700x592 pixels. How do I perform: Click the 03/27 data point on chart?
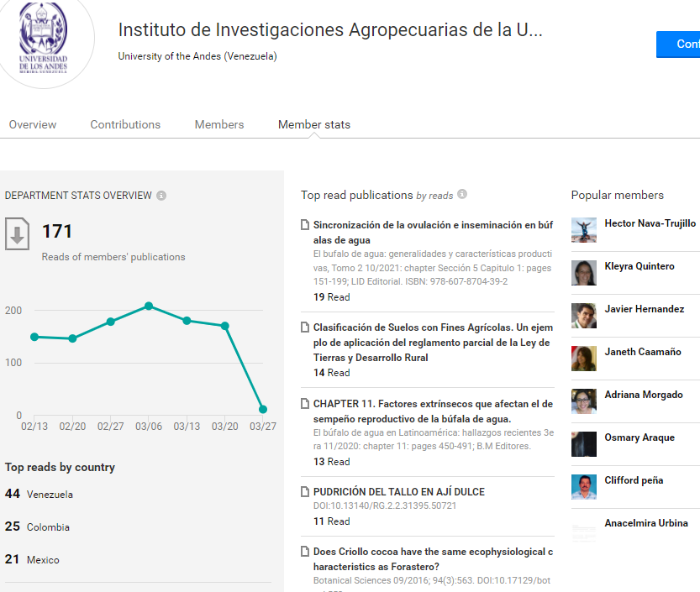[263, 409]
